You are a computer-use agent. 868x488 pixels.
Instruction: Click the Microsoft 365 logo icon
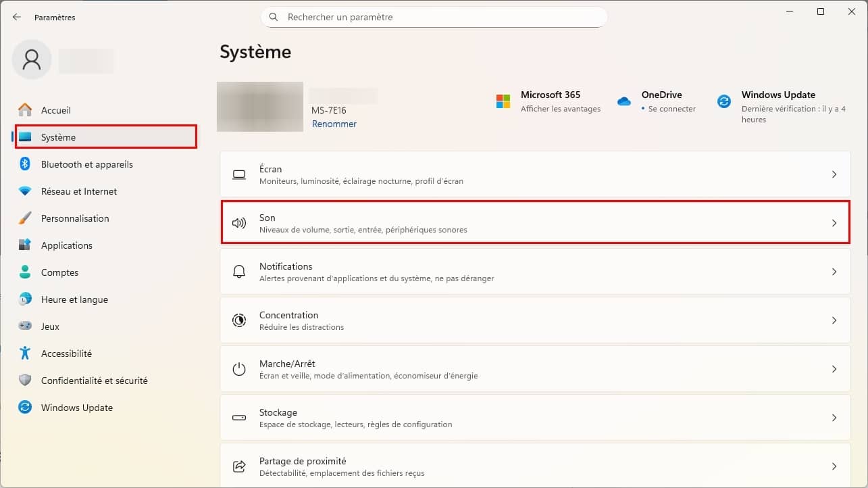[x=503, y=101]
